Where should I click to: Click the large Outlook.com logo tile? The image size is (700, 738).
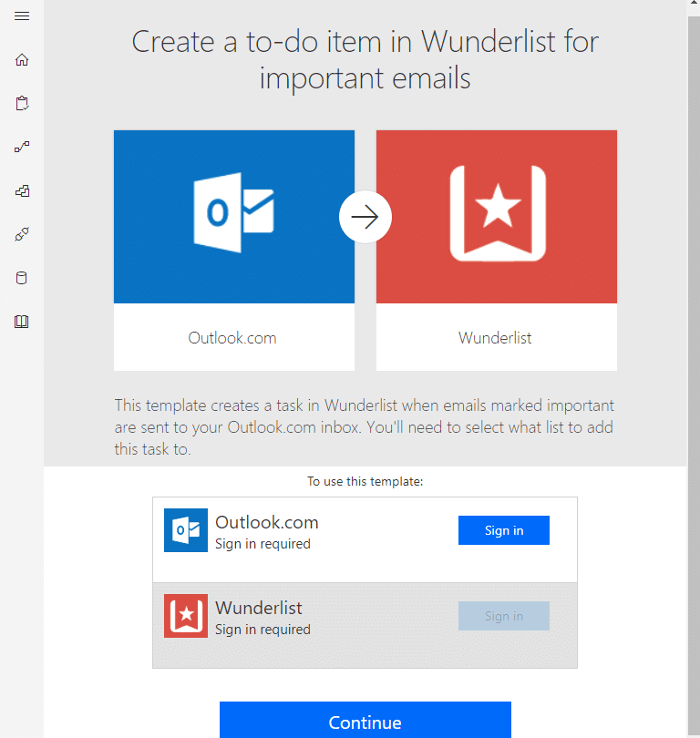(234, 217)
